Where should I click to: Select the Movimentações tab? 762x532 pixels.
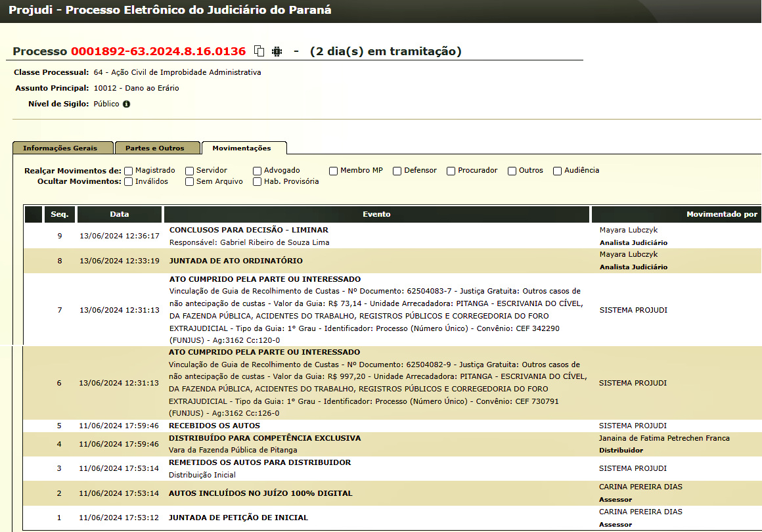(x=244, y=148)
